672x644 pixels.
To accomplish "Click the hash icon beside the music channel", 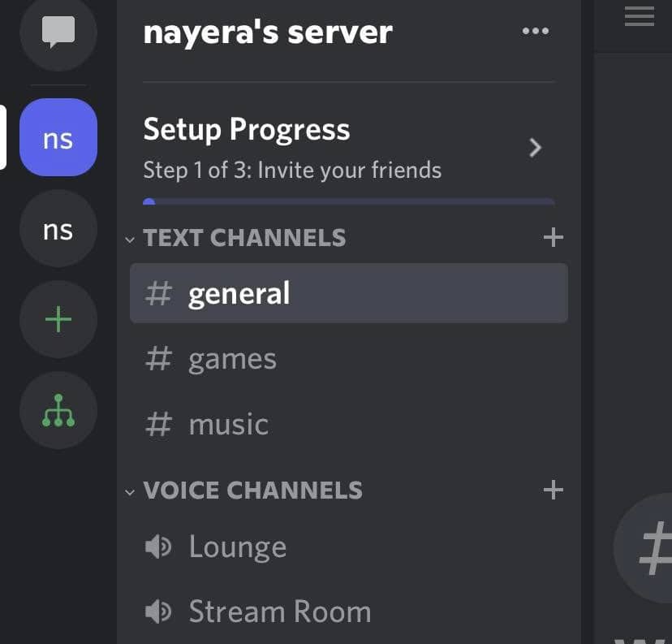I will (x=158, y=424).
